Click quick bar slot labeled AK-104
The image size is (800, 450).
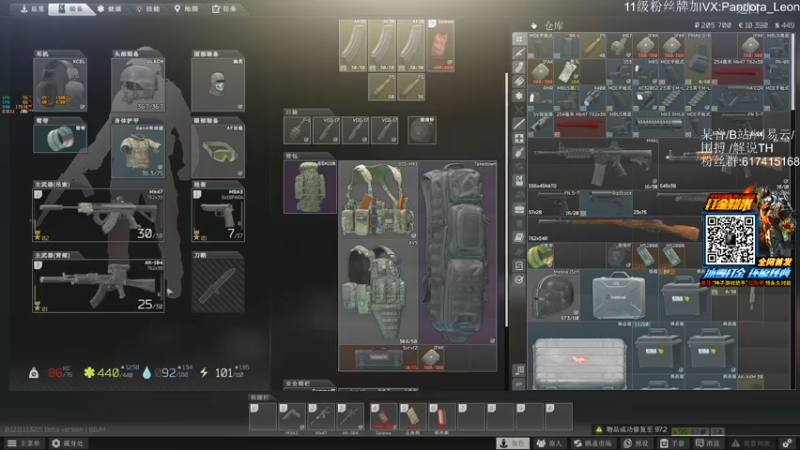[x=350, y=417]
